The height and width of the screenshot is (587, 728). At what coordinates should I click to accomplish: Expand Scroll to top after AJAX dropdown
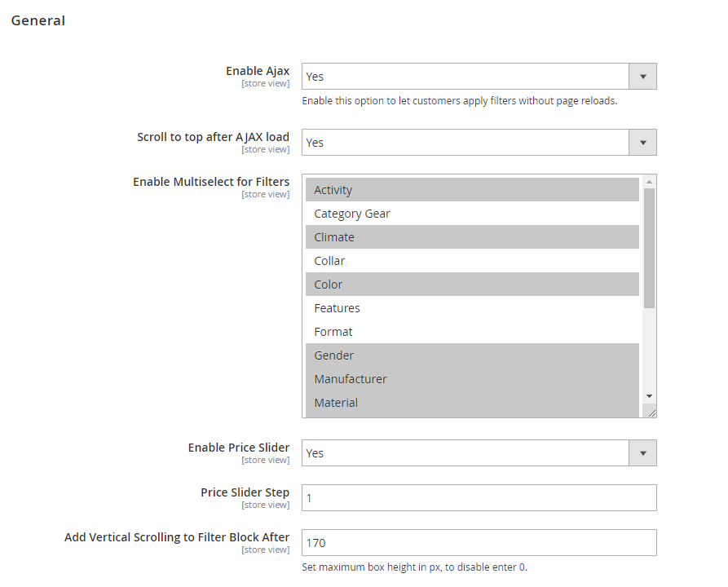(x=479, y=143)
